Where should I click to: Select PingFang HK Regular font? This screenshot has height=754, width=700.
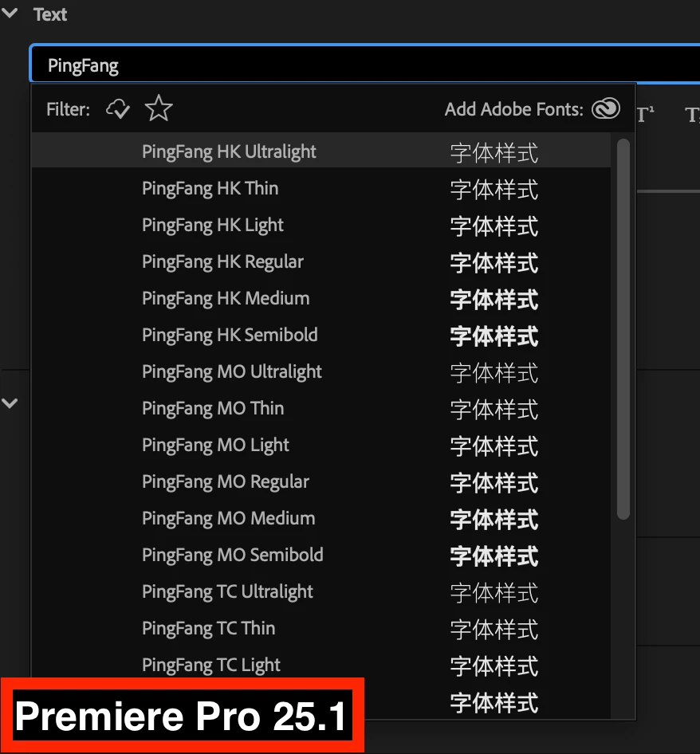(x=321, y=261)
